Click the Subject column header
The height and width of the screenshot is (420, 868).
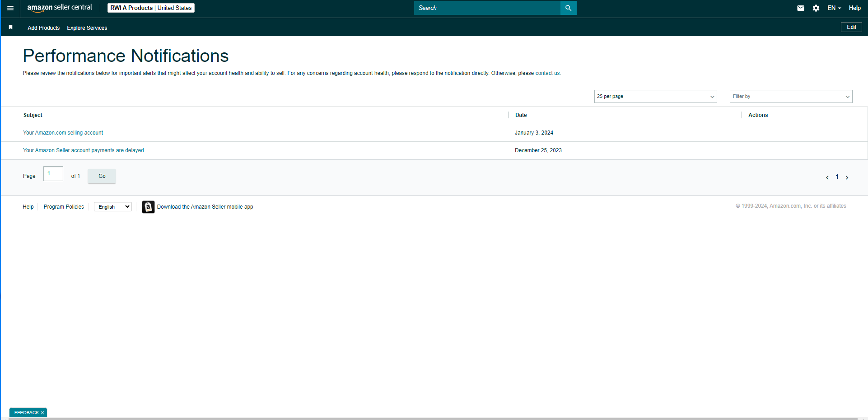click(33, 115)
